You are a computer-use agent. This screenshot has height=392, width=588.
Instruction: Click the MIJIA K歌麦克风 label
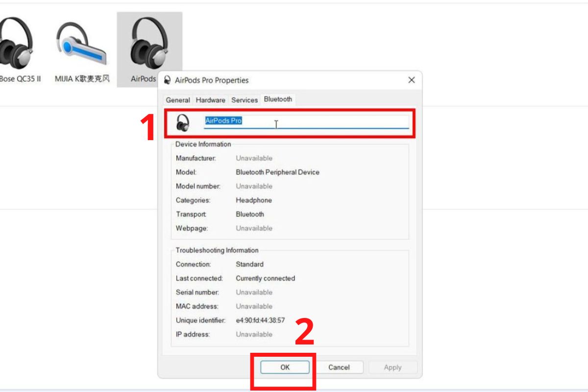tap(82, 79)
